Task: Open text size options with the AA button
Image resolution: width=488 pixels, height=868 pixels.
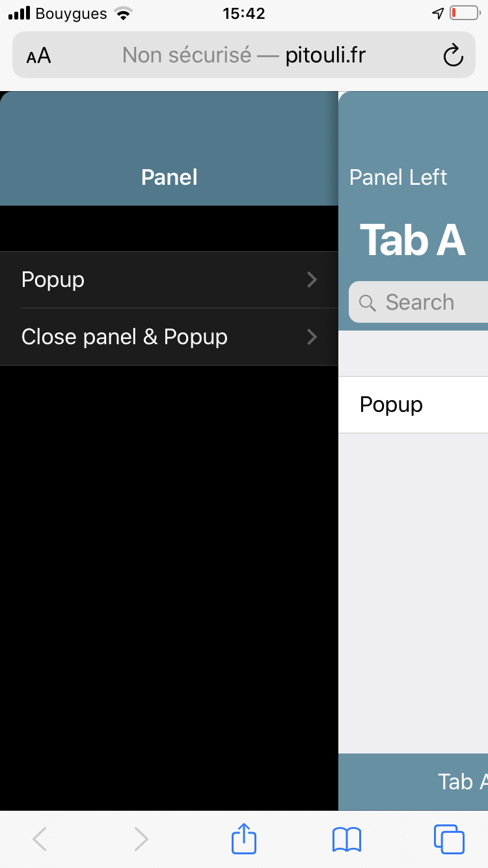Action: pos(38,55)
